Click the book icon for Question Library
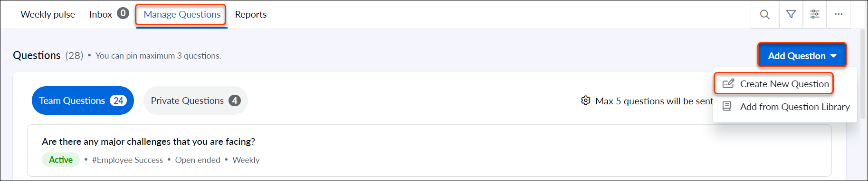 pyautogui.click(x=727, y=106)
